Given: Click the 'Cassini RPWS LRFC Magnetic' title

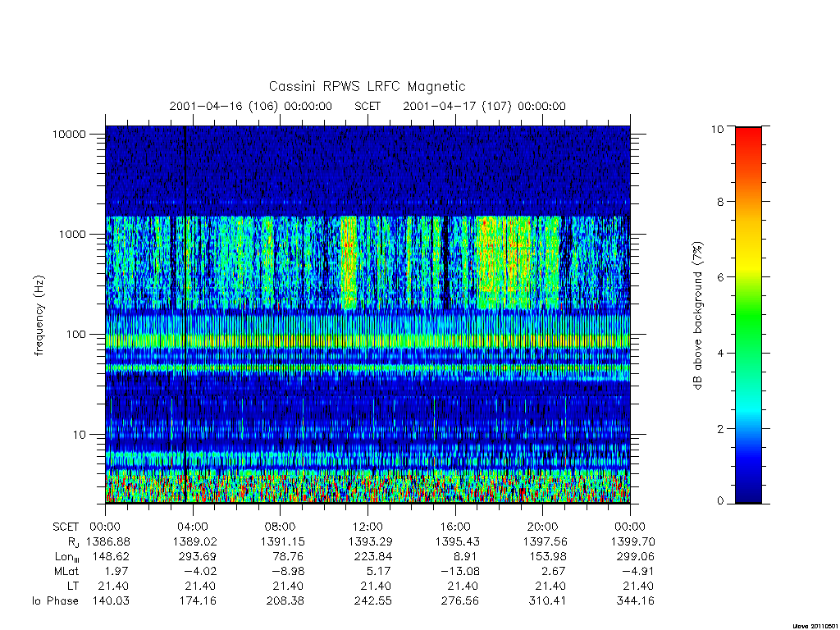Looking at the screenshot, I should point(367,86).
